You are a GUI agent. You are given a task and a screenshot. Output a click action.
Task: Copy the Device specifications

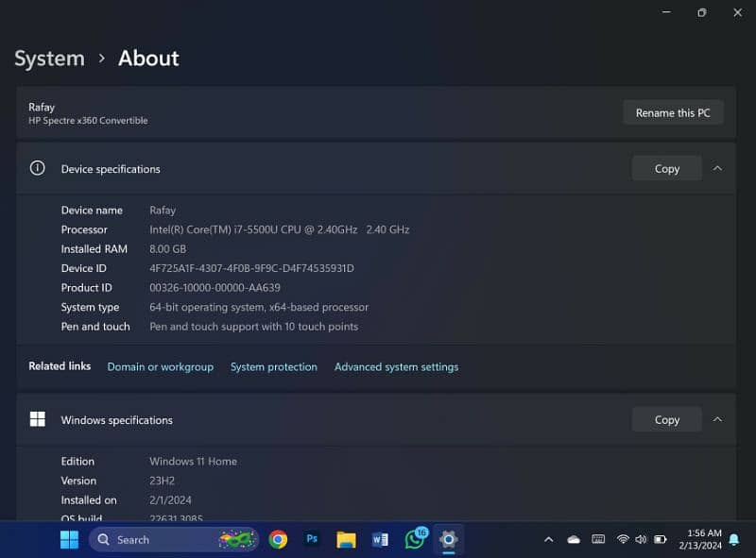[666, 168]
